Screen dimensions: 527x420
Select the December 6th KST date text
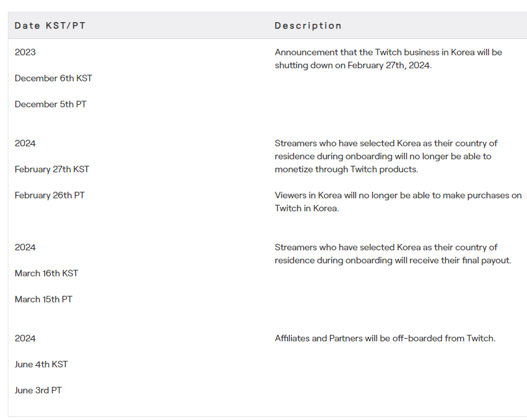click(53, 78)
